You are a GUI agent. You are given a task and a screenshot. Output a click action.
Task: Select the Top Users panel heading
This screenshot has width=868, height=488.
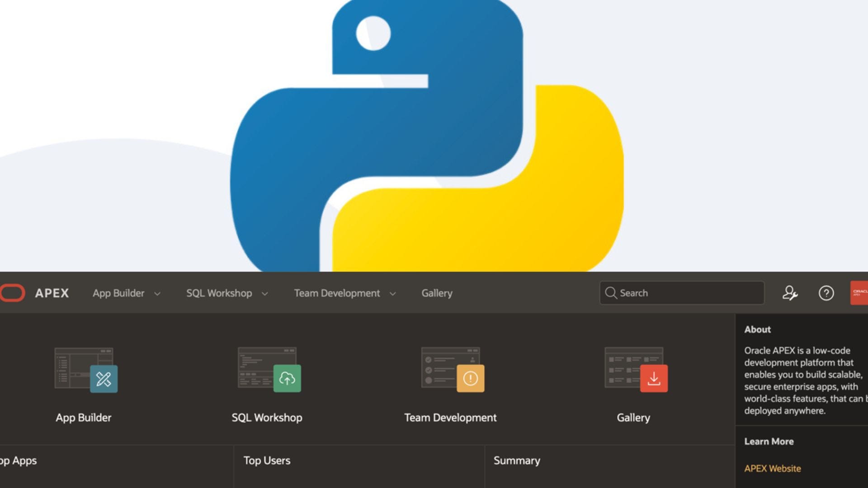(x=267, y=460)
